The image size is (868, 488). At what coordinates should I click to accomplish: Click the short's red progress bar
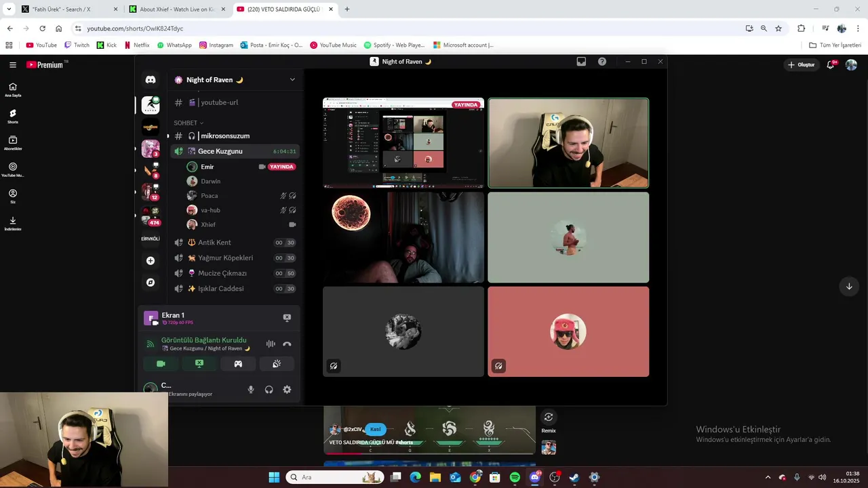pyautogui.click(x=429, y=453)
